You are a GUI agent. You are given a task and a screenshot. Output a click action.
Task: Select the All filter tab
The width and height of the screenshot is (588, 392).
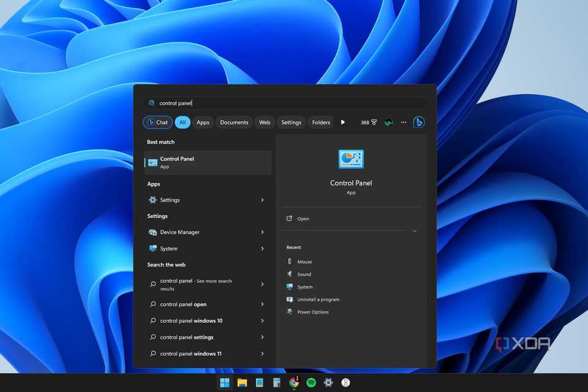[x=183, y=123]
